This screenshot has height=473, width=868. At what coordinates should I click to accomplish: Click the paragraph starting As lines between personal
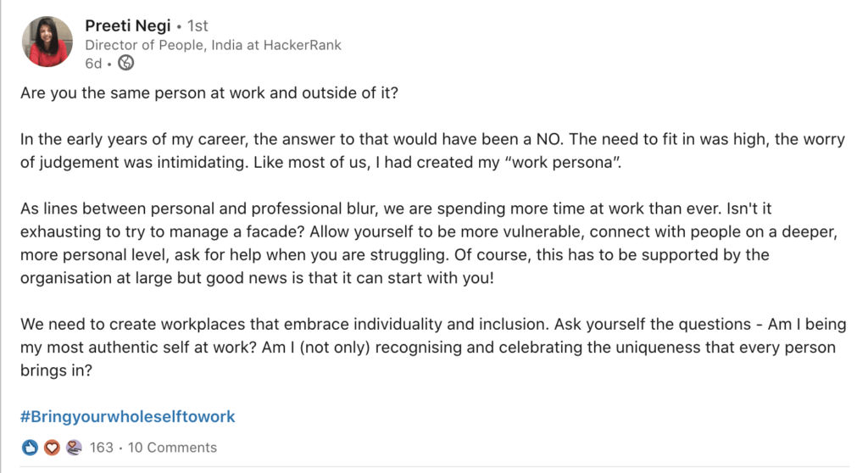coord(429,243)
